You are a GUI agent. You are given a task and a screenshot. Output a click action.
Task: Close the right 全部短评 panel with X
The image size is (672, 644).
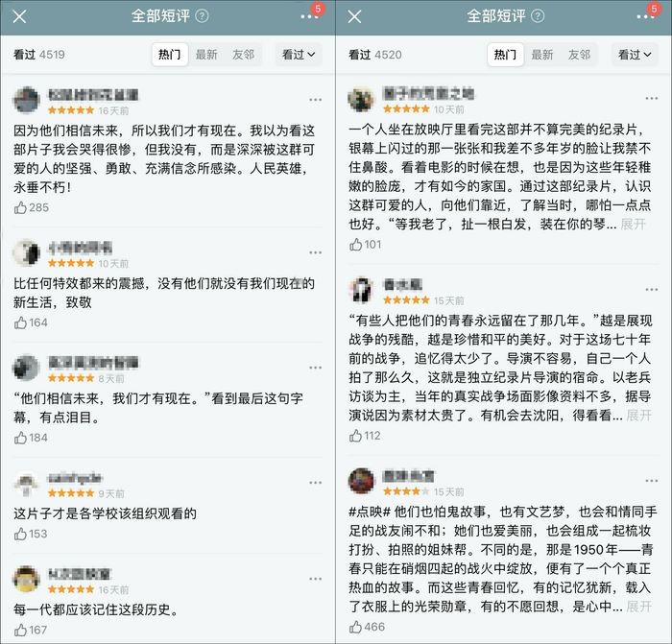point(355,16)
